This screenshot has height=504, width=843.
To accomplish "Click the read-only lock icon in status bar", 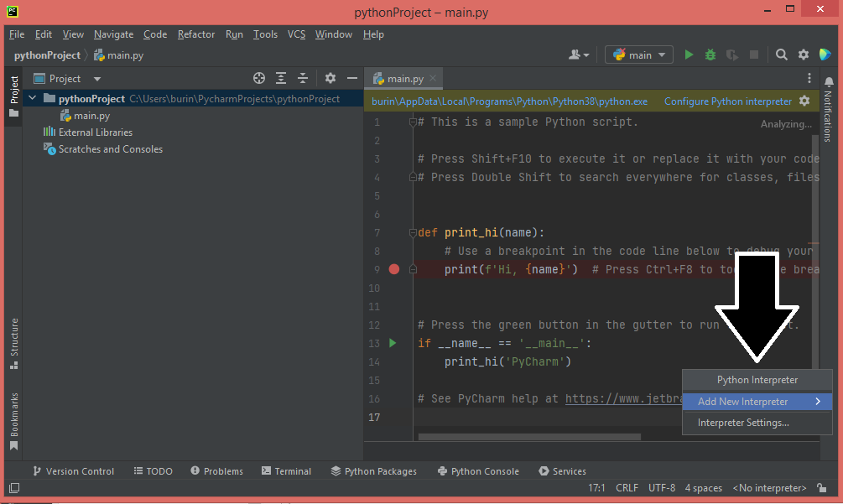I will 821,488.
